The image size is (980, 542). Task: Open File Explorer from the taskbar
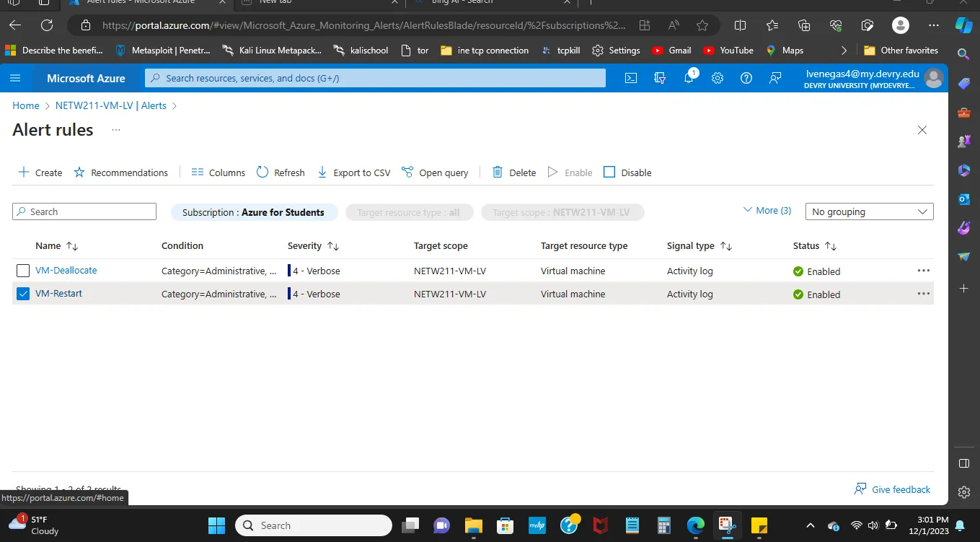pyautogui.click(x=473, y=525)
